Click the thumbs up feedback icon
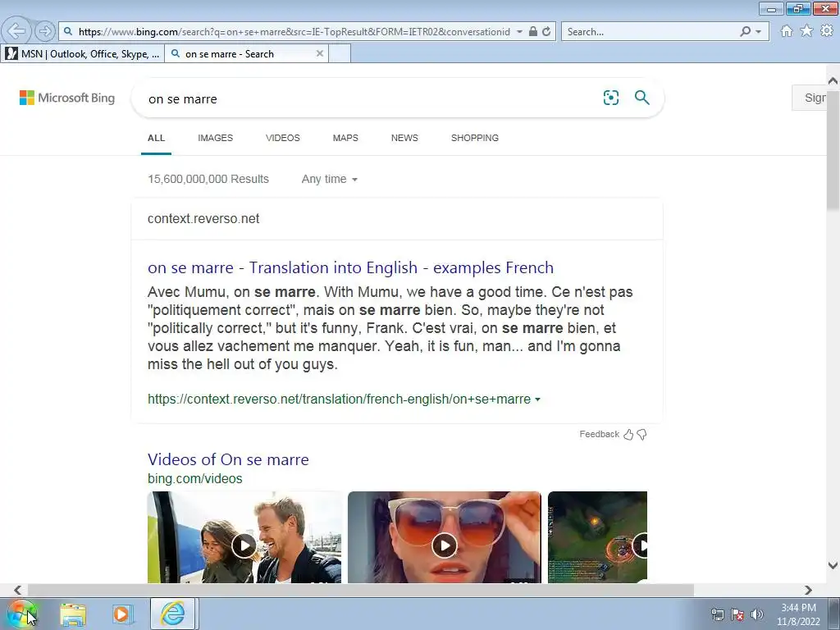Image resolution: width=840 pixels, height=630 pixels. (628, 435)
